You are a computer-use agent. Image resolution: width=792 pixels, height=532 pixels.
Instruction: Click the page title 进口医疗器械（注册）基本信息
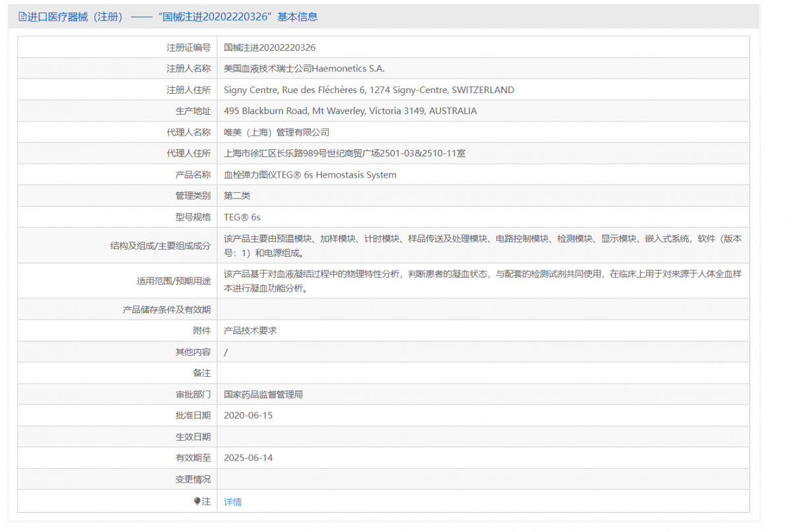point(173,17)
